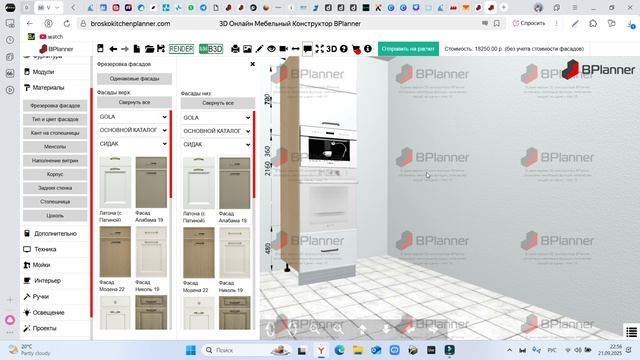Click the image screenshot icon in toolbar

pyautogui.click(x=247, y=49)
